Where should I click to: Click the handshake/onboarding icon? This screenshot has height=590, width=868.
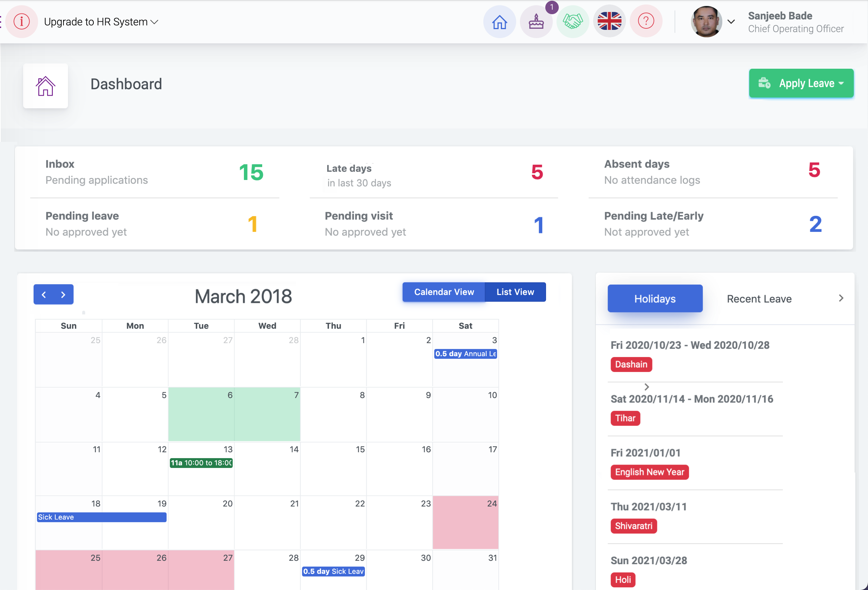click(x=573, y=22)
